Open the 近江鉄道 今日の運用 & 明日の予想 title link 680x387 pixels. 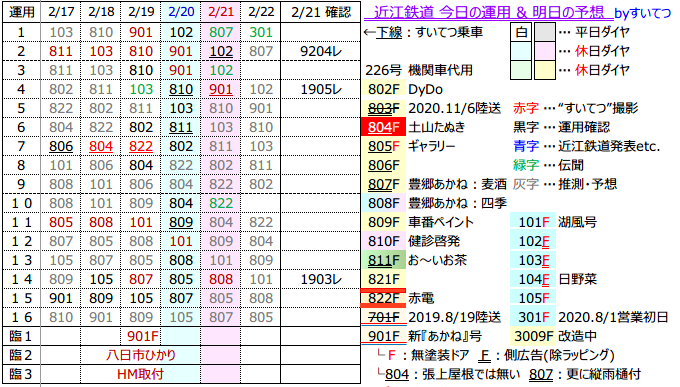tap(489, 13)
